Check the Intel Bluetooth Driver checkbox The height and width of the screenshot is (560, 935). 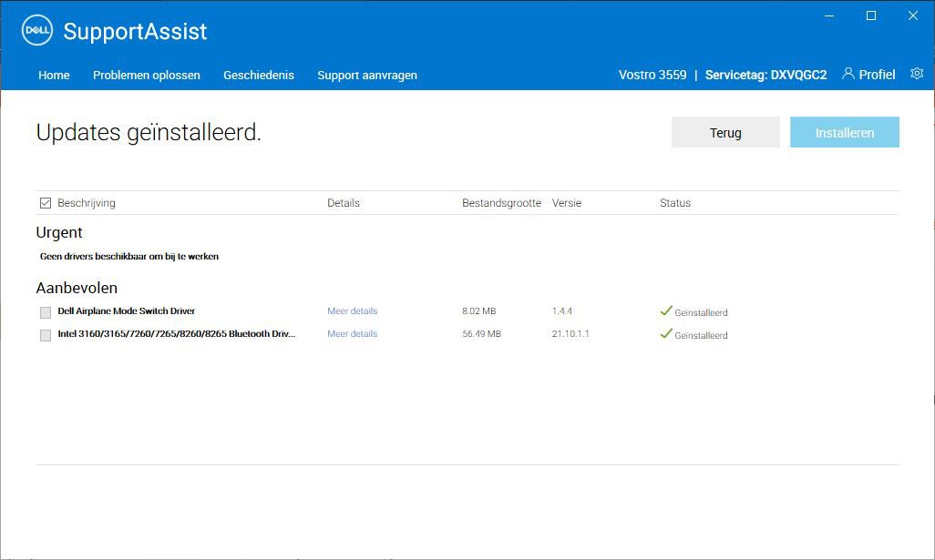46,335
